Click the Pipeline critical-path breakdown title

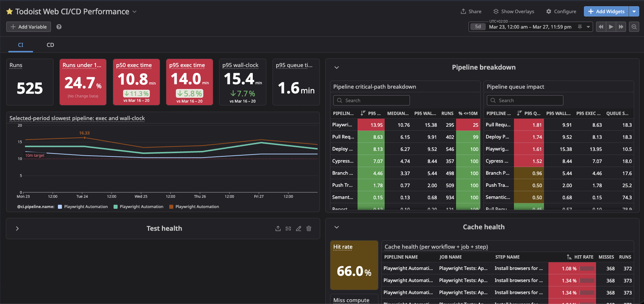(374, 87)
